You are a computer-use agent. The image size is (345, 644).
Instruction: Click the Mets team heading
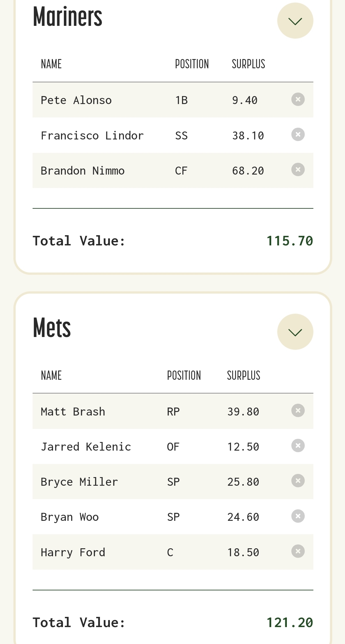52,328
